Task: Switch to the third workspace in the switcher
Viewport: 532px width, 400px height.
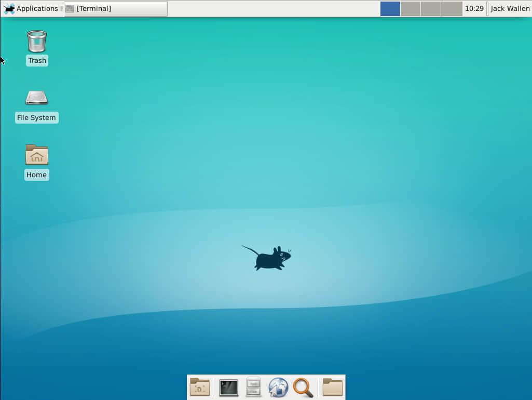Action: point(430,9)
